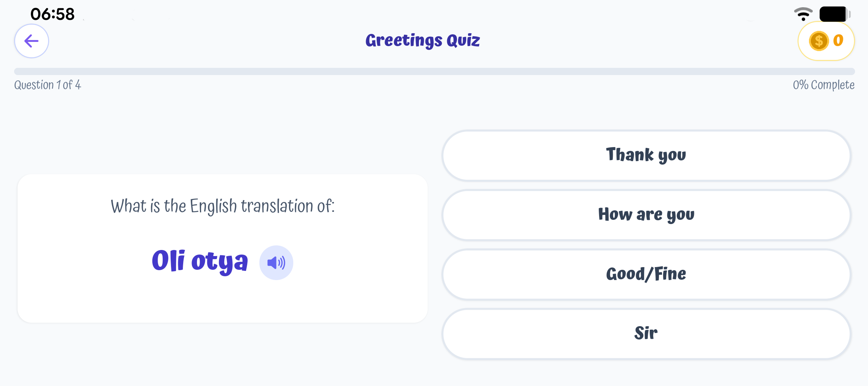
Task: Choose Sir as your answer
Action: (646, 333)
